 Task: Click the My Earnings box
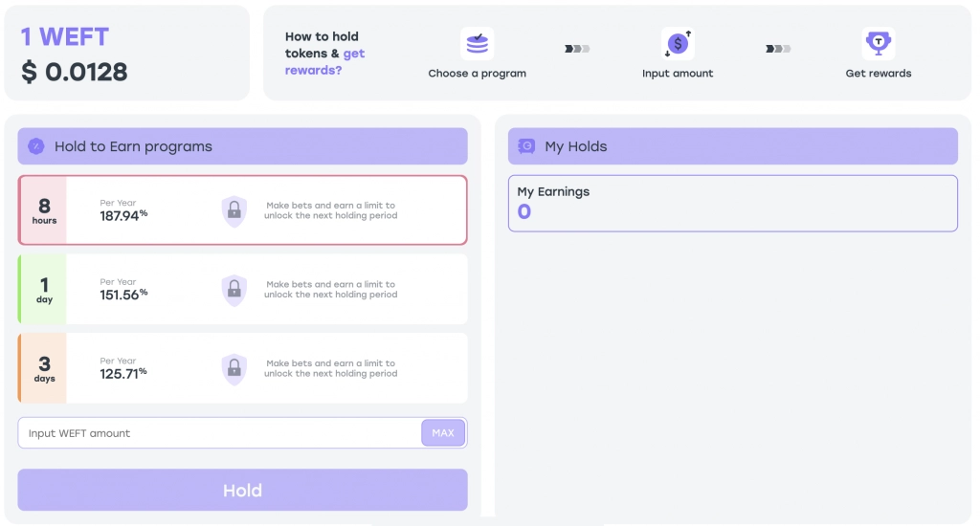(x=732, y=203)
